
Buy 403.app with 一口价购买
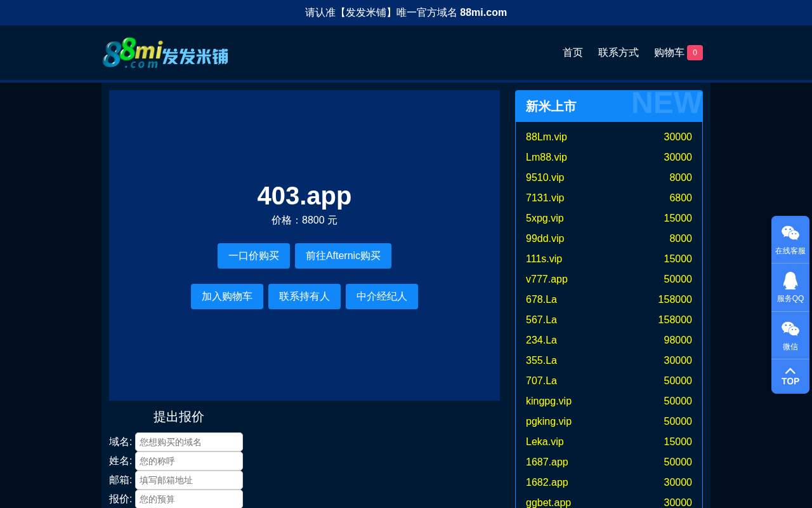tap(254, 256)
